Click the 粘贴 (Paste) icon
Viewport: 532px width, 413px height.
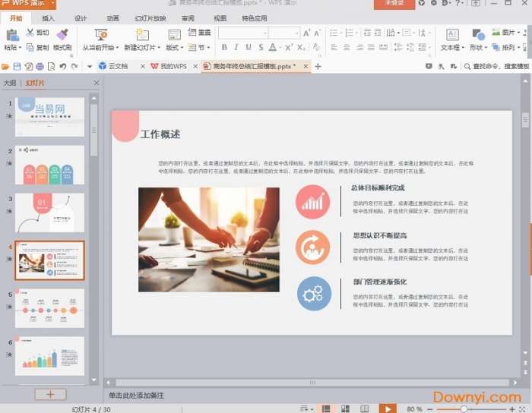point(12,34)
